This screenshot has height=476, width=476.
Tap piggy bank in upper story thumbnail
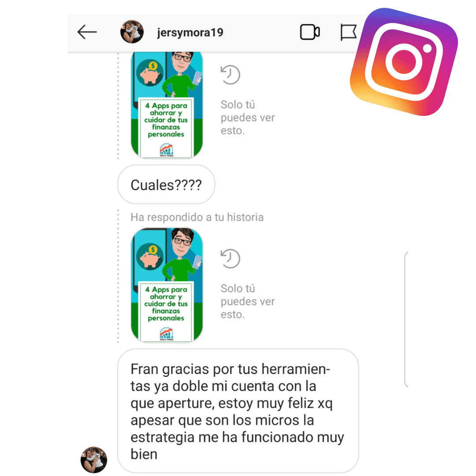pyautogui.click(x=150, y=73)
